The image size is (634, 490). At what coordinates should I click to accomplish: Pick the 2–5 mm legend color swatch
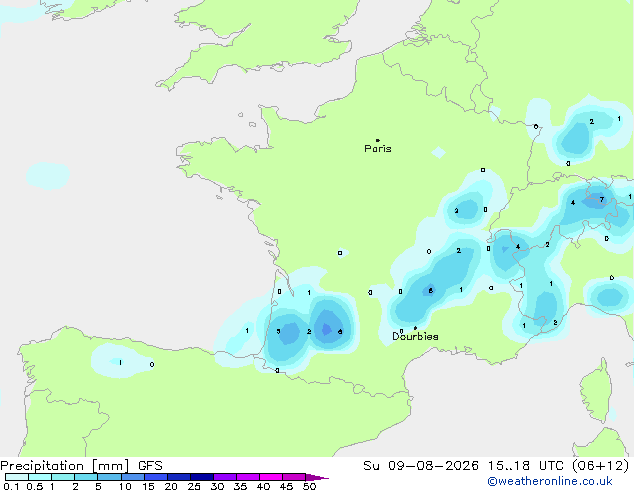pos(86,477)
